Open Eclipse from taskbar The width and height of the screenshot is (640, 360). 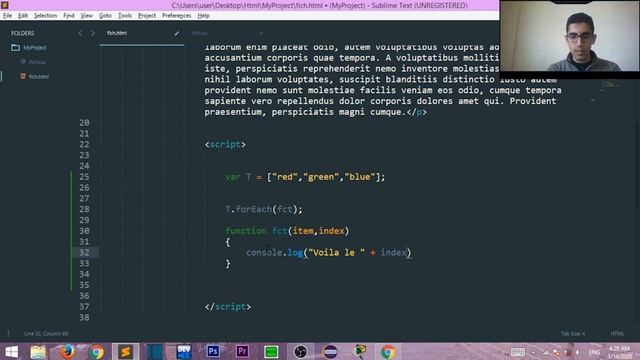tap(330, 351)
